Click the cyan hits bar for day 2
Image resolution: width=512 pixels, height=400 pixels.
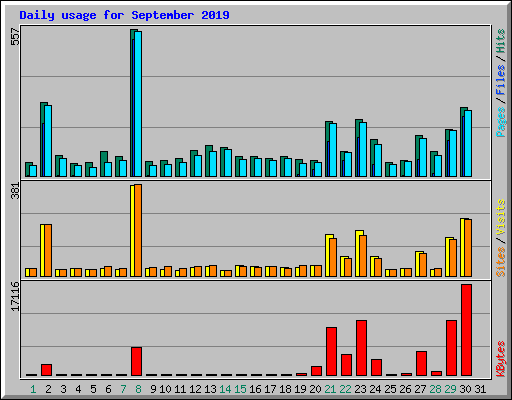(x=48, y=141)
